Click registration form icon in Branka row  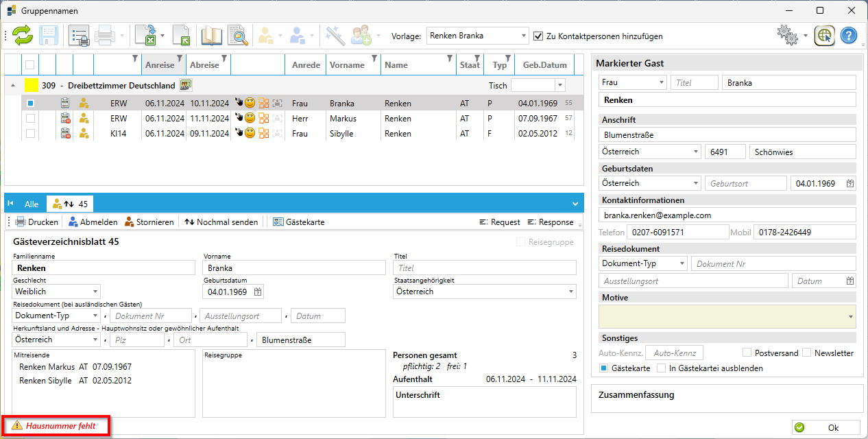click(x=65, y=104)
